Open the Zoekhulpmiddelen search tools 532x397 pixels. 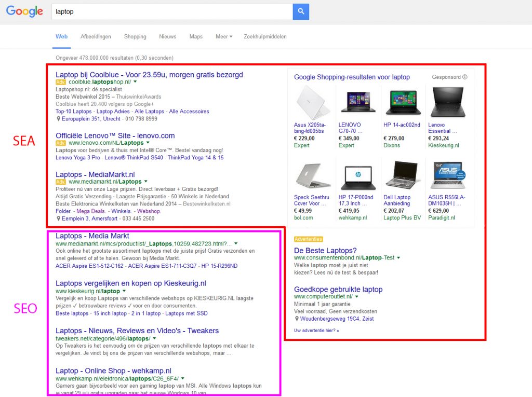click(x=265, y=37)
